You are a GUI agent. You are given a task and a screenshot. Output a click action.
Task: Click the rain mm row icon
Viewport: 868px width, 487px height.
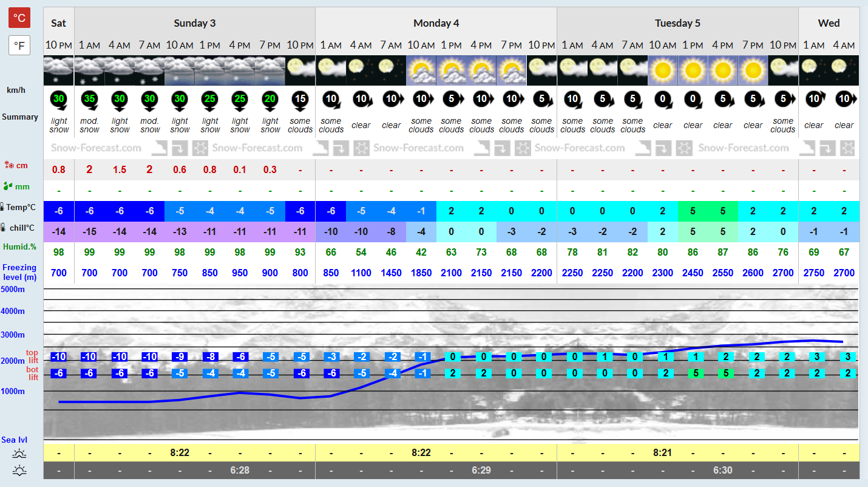tap(8, 186)
